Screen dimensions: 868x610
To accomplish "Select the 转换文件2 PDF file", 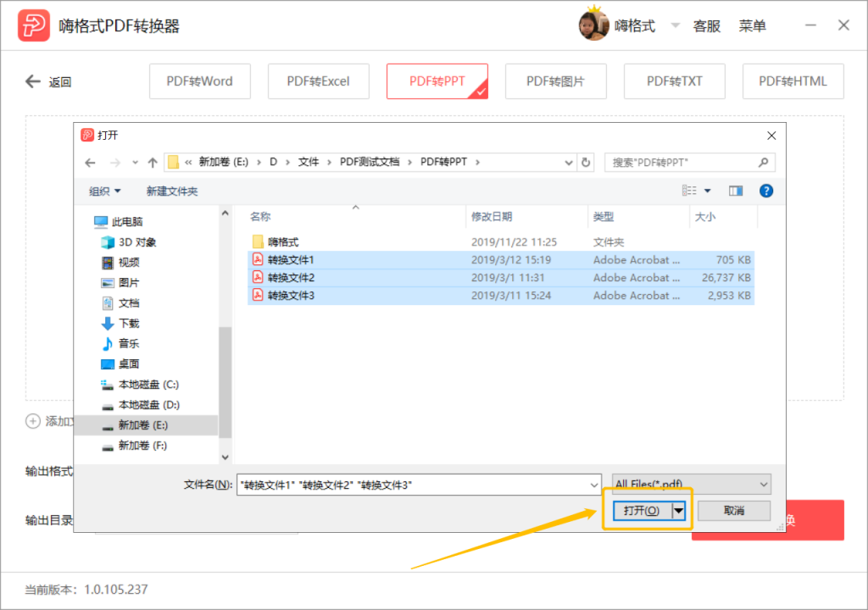I will click(501, 277).
